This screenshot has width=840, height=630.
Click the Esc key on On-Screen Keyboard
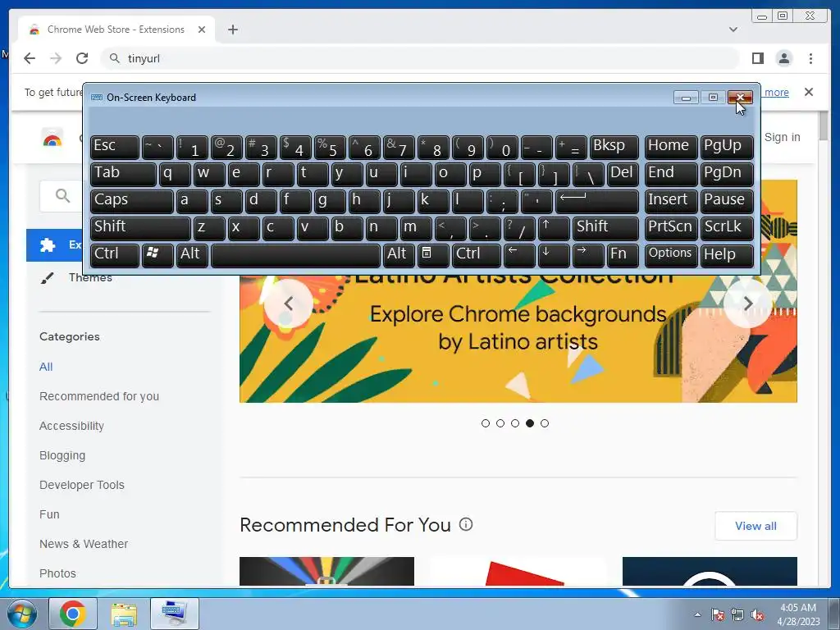115,147
